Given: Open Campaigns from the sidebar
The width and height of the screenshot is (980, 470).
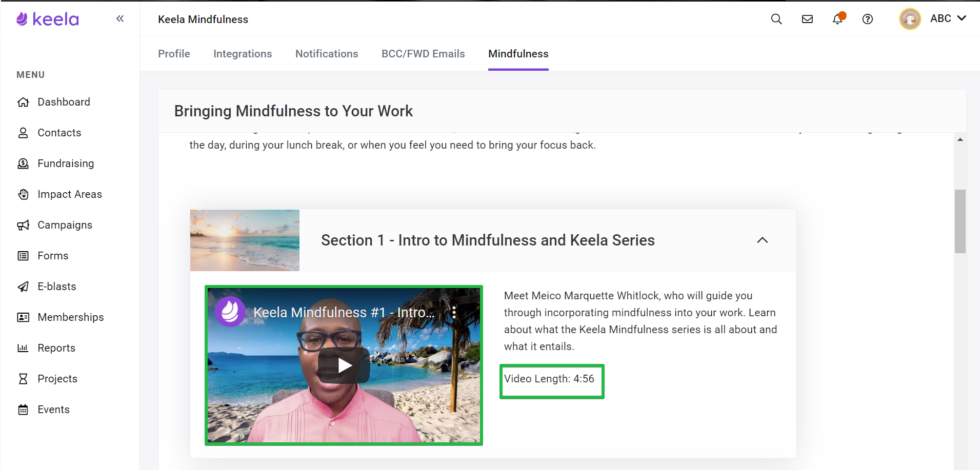Looking at the screenshot, I should (65, 225).
